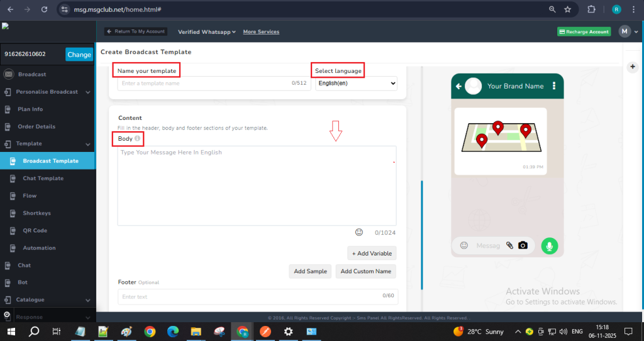
Task: Click the QR Code sidebar icon
Action: coord(9,230)
